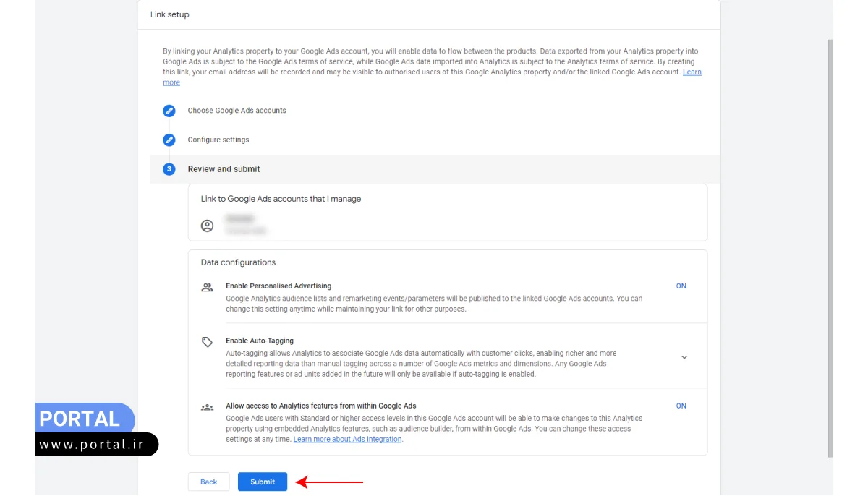Go back with the Back button

208,482
